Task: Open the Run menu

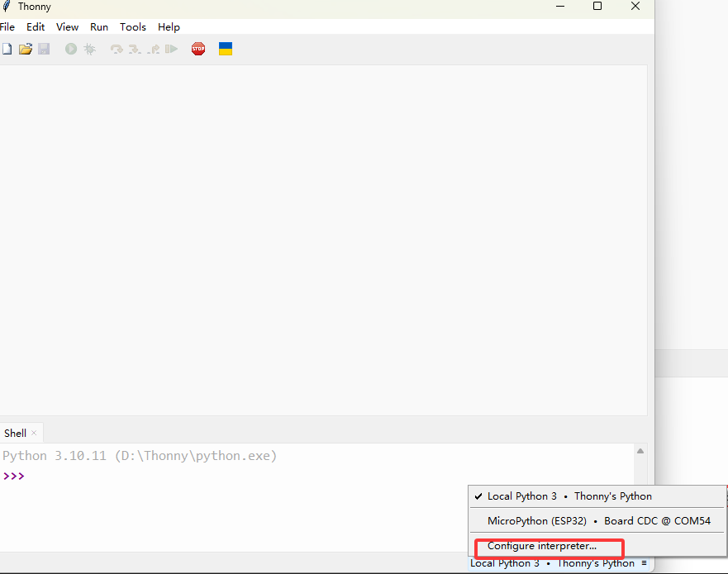Action: click(99, 27)
